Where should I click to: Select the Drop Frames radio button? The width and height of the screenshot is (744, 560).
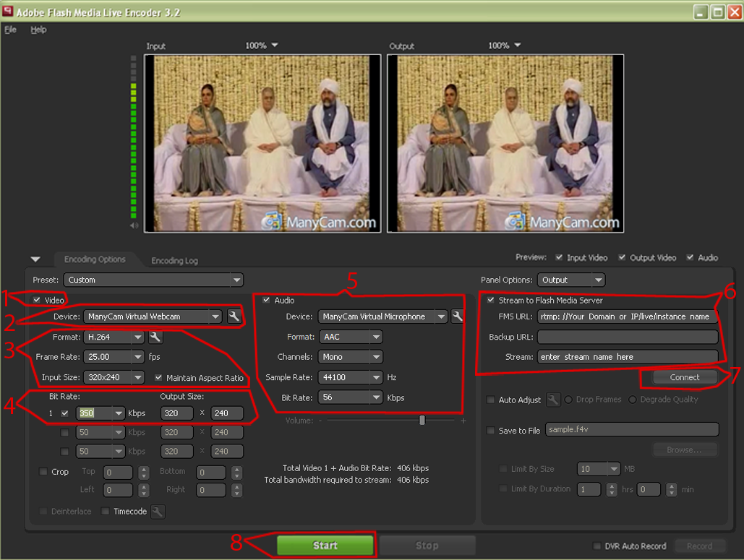pos(568,400)
